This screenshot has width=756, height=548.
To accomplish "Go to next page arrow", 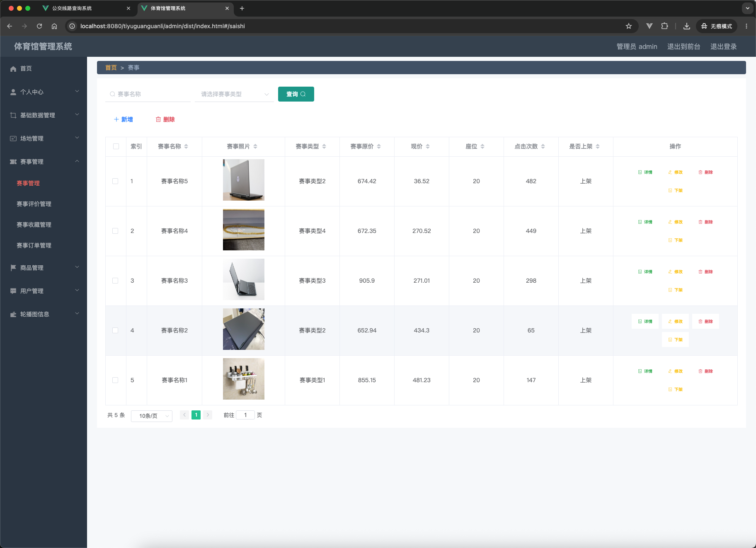I will click(x=208, y=415).
